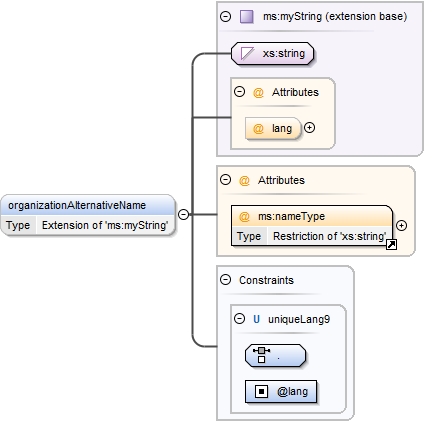Click the @ icon beside outer Attributes header
441x422 pixels.
pos(244,181)
